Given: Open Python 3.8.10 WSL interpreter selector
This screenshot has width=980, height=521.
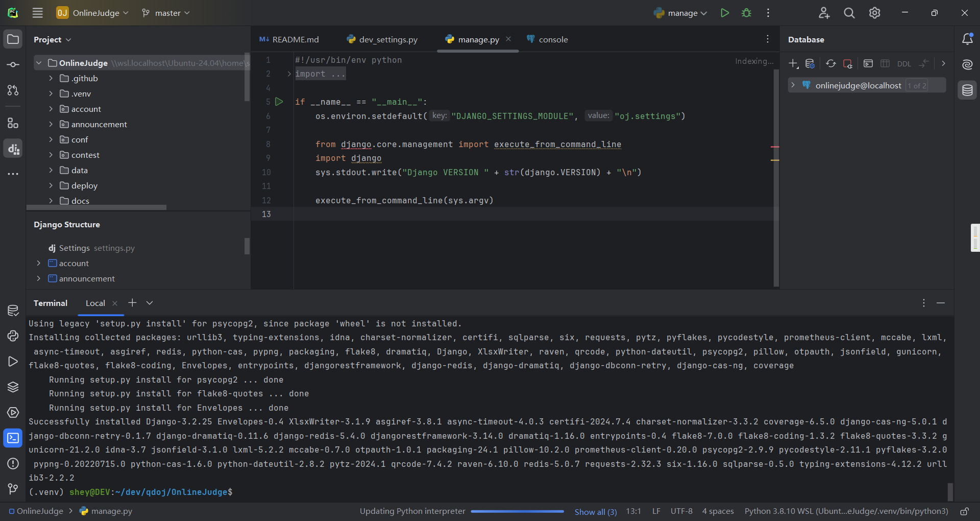Looking at the screenshot, I should [846, 511].
